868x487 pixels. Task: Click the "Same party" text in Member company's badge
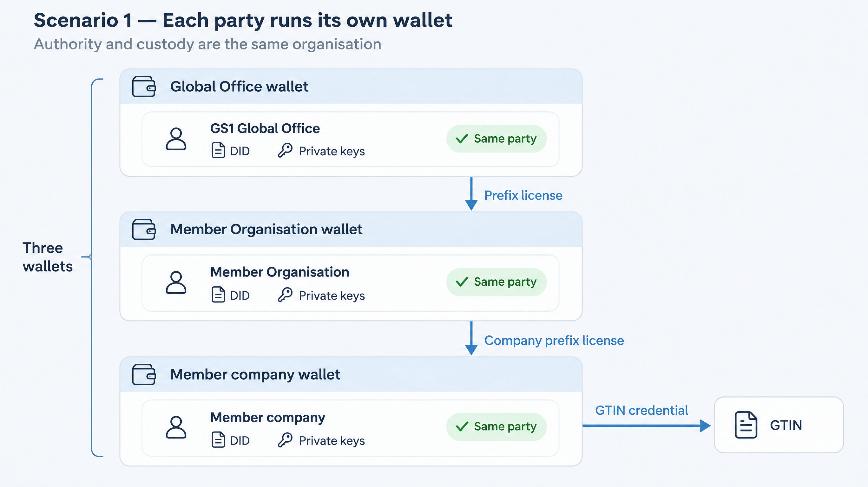(505, 427)
